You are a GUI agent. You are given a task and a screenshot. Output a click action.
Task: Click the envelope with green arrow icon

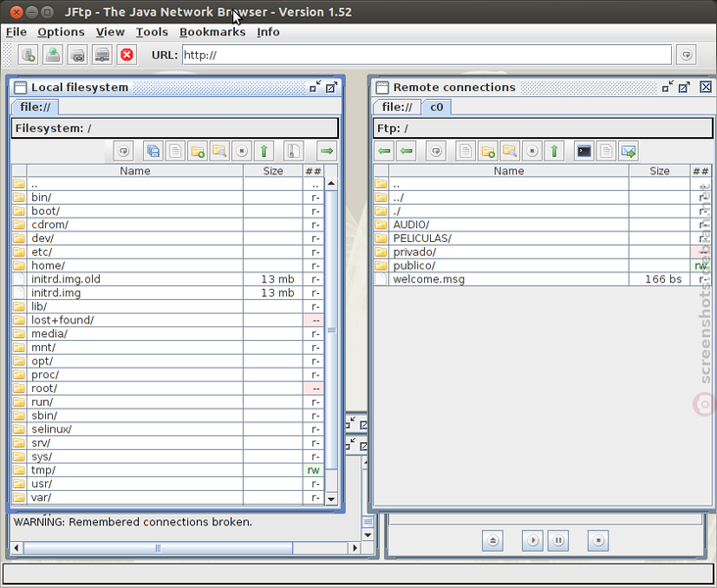628,151
